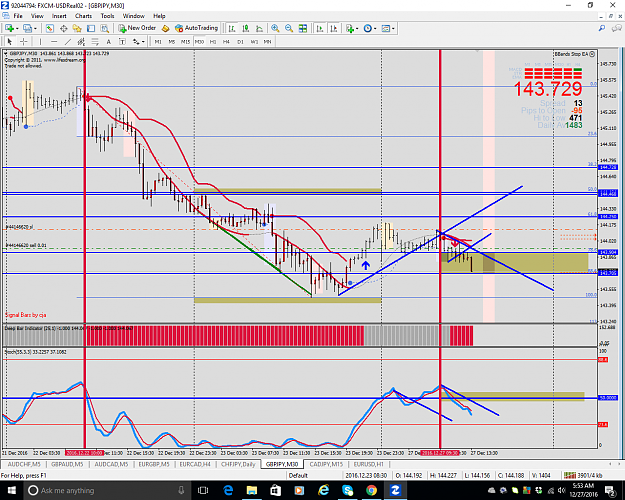Zoom out of the chart

[289, 28]
